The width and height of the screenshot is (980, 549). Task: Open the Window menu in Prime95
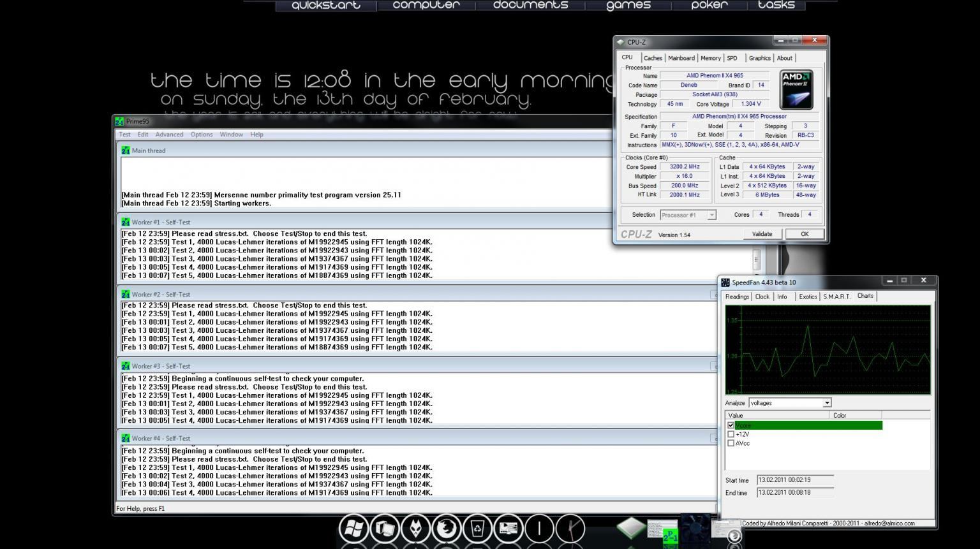[232, 135]
